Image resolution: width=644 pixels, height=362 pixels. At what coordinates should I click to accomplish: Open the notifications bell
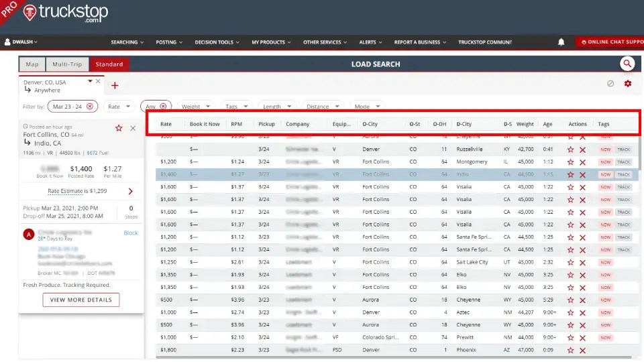(561, 42)
